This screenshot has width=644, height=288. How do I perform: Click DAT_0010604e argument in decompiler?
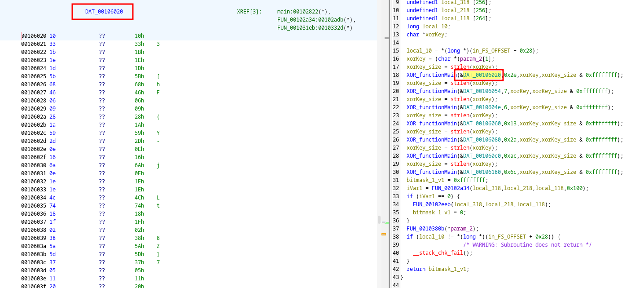pos(482,107)
